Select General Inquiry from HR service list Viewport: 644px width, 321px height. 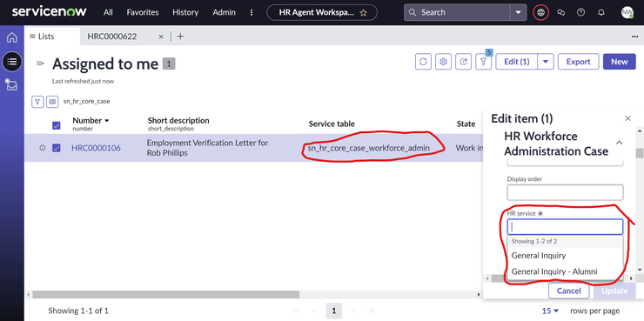tap(565, 256)
